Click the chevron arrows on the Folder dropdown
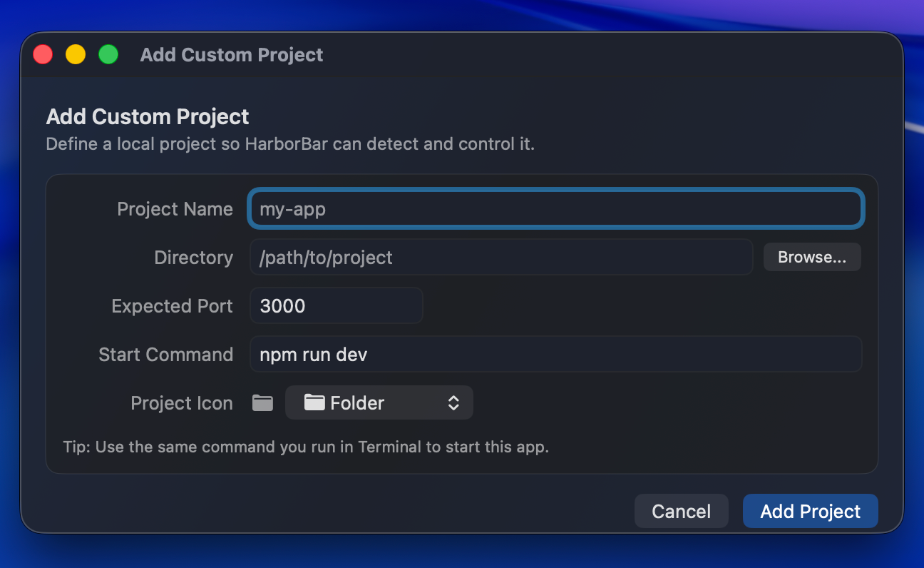 (453, 402)
